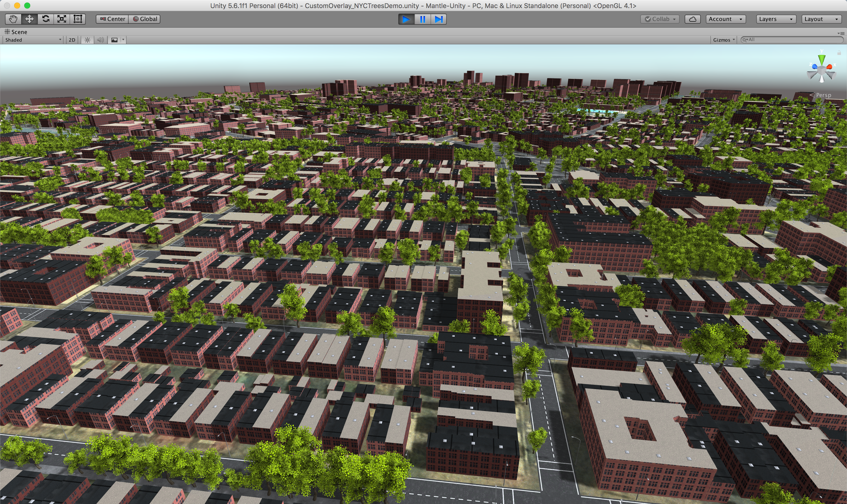Open the Account dropdown

click(x=726, y=19)
